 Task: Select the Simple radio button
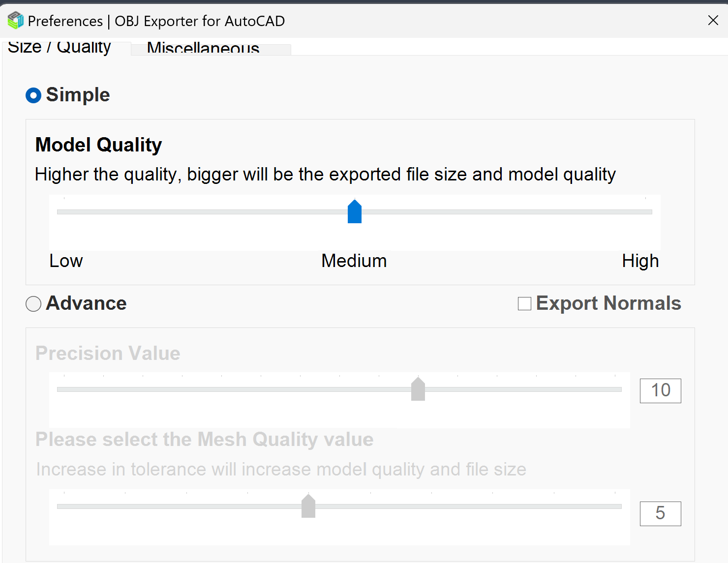33,95
